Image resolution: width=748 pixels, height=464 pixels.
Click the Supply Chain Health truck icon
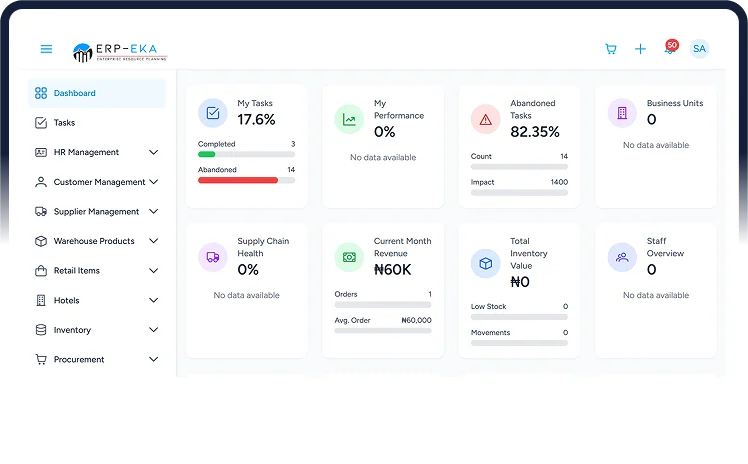[x=213, y=257]
